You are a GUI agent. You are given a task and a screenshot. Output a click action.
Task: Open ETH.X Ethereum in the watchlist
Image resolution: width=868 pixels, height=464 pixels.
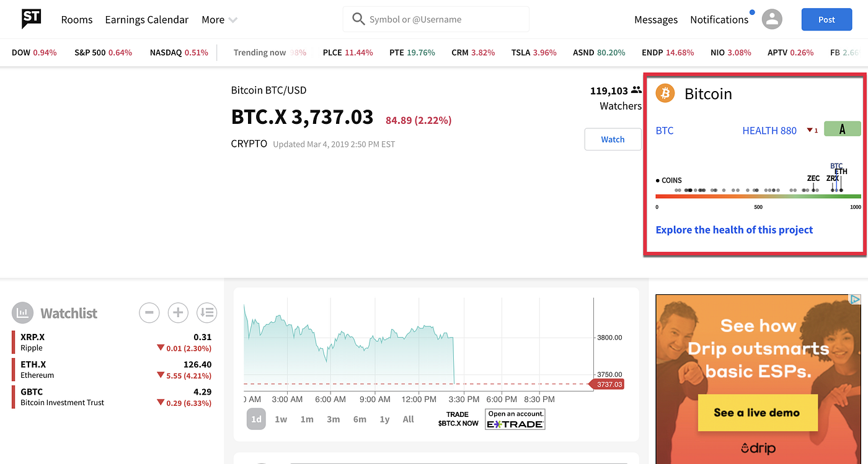click(112, 369)
